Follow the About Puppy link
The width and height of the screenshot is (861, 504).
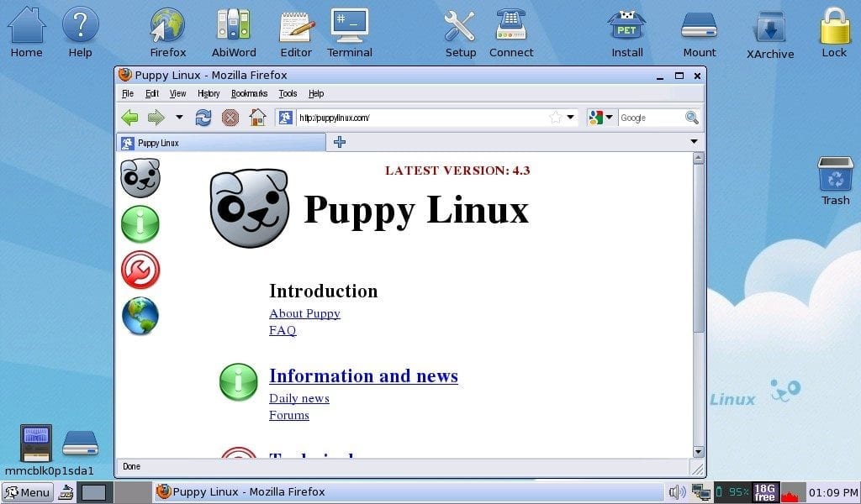(304, 313)
